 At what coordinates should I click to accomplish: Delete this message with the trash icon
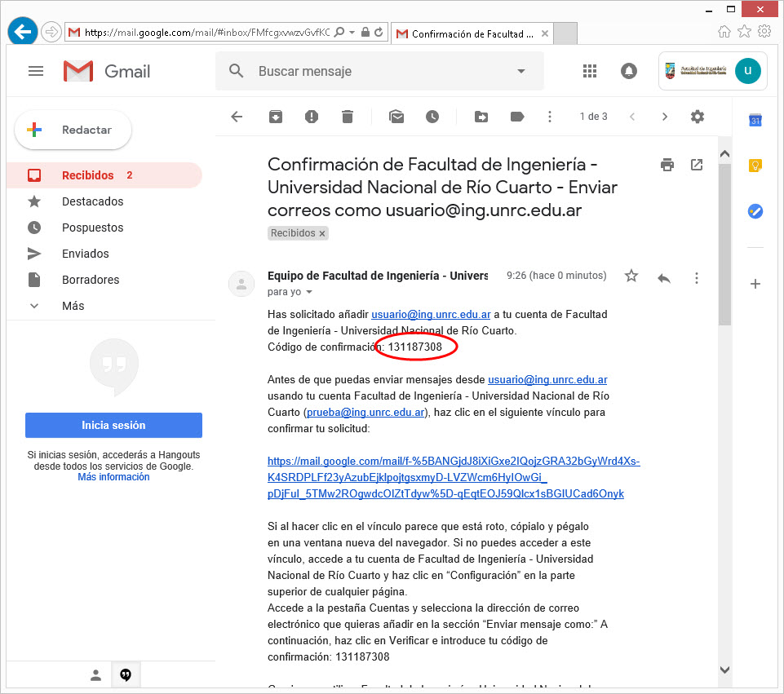pyautogui.click(x=348, y=117)
